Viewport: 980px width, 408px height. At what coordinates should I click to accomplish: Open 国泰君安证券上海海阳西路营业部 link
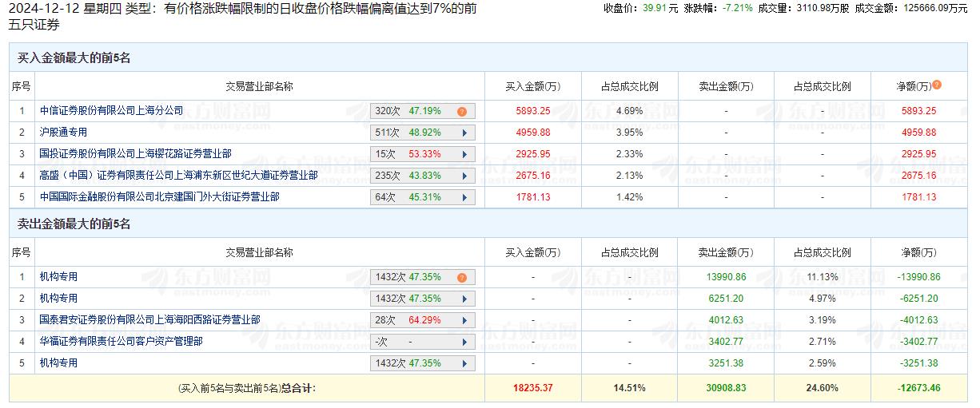149,320
